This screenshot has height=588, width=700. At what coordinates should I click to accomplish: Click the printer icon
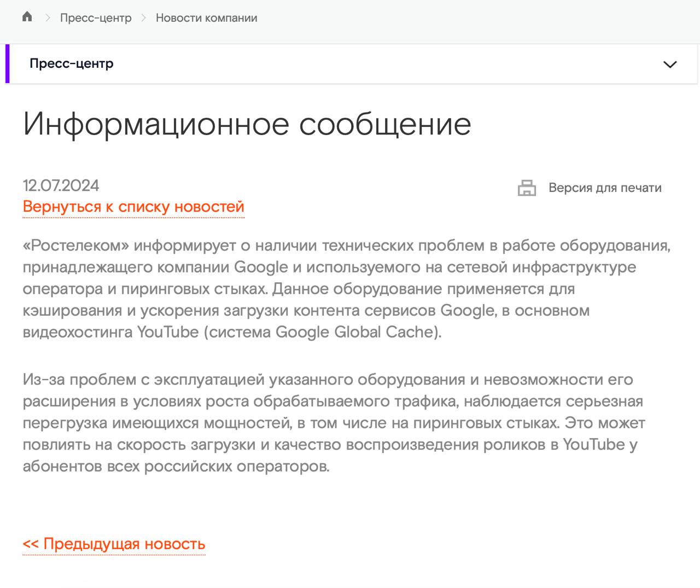527,188
